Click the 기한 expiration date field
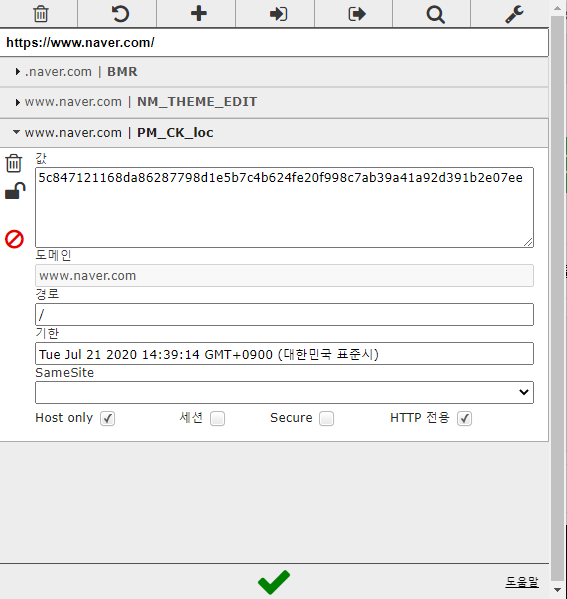Screen dimensions: 567x599 pyautogui.click(x=284, y=354)
